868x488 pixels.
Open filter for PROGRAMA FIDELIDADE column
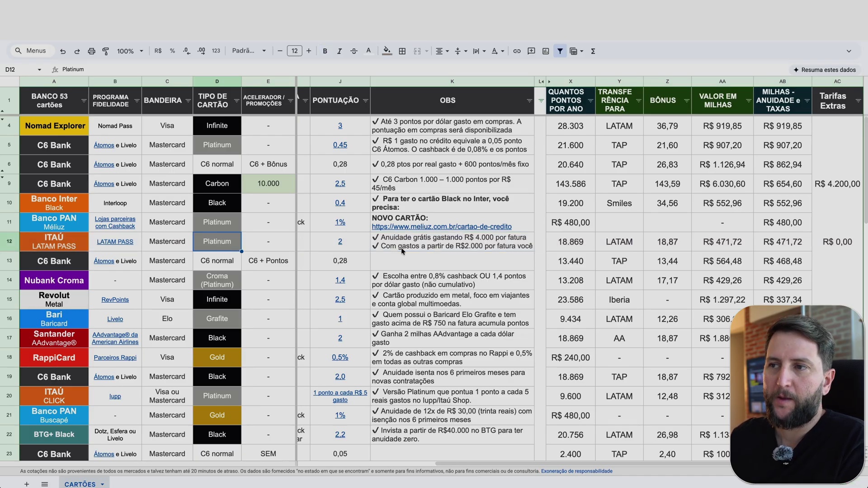pos(137,100)
